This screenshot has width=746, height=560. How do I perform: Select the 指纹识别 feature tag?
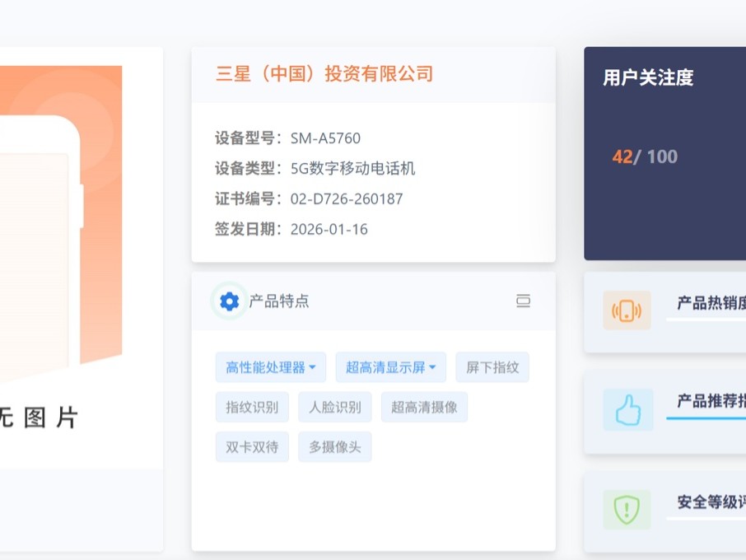coord(252,407)
